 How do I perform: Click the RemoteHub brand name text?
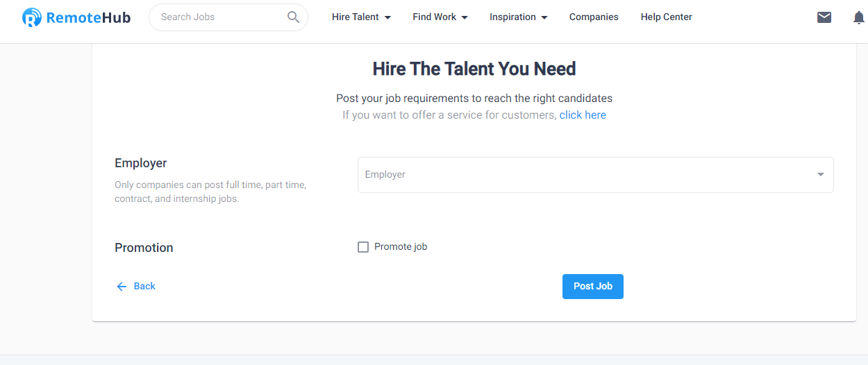click(88, 18)
